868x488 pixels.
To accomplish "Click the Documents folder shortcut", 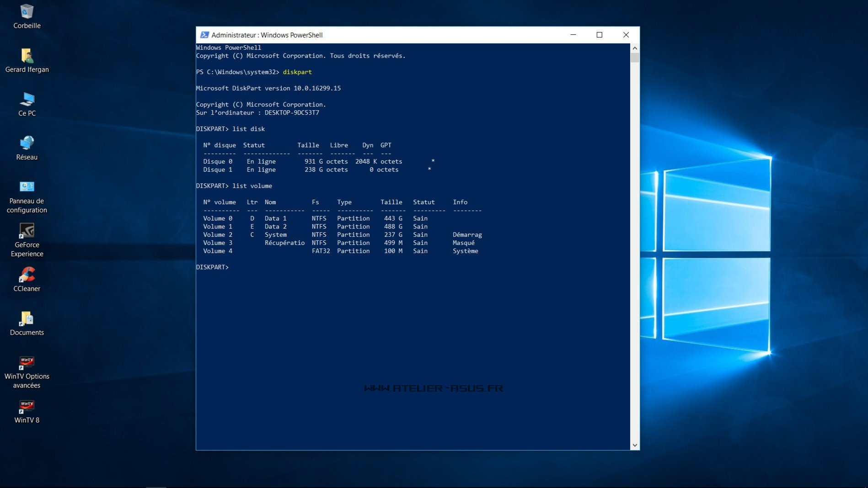I will click(x=27, y=319).
